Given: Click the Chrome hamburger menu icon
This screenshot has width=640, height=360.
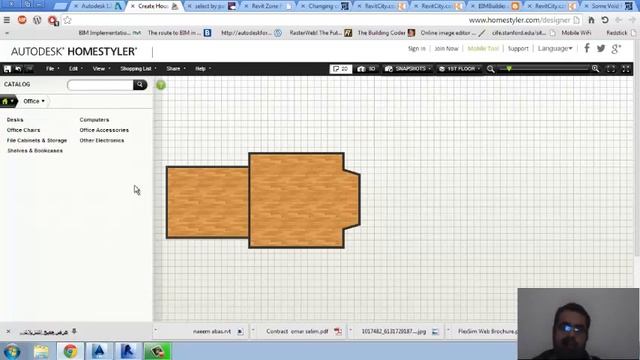Looking at the screenshot, I should (7, 20).
